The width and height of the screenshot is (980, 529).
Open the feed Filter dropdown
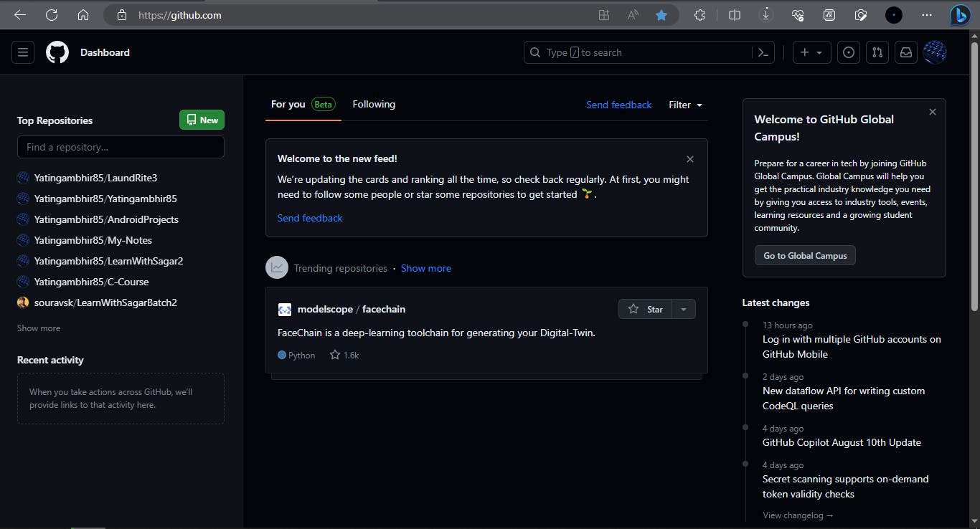pyautogui.click(x=685, y=105)
